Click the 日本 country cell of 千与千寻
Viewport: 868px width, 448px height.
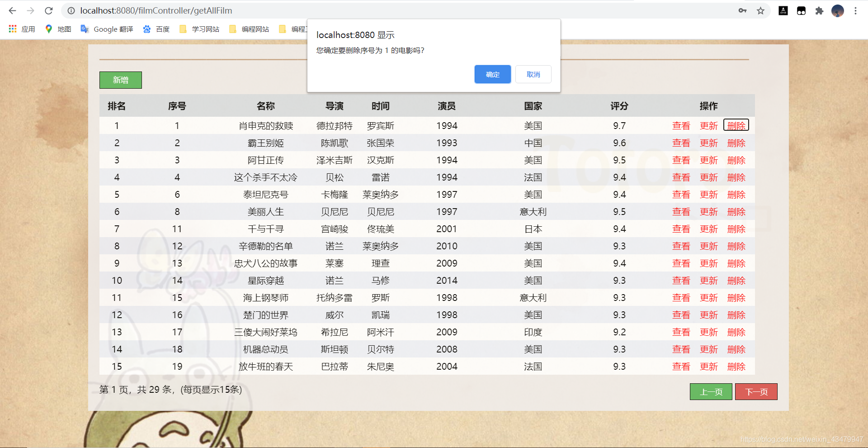pos(533,229)
